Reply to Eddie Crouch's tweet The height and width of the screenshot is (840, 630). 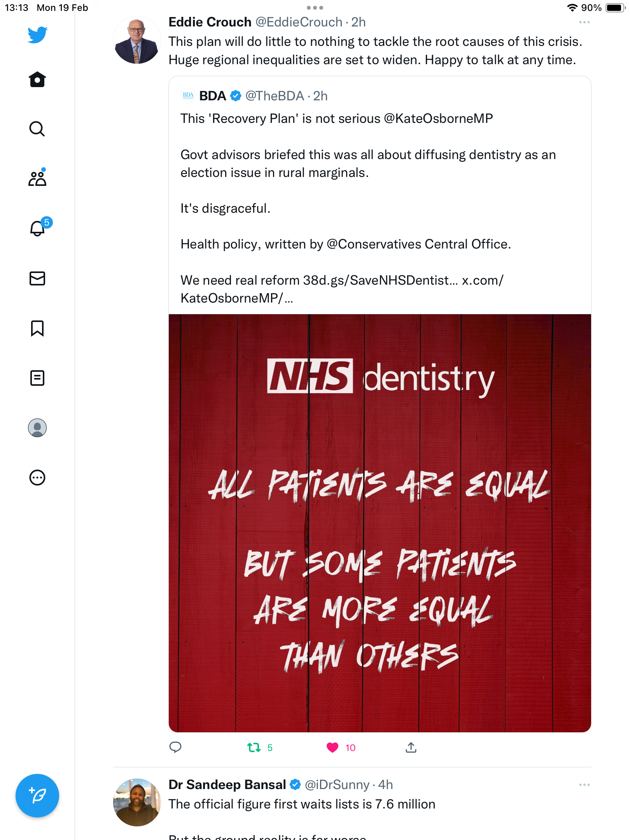click(175, 747)
